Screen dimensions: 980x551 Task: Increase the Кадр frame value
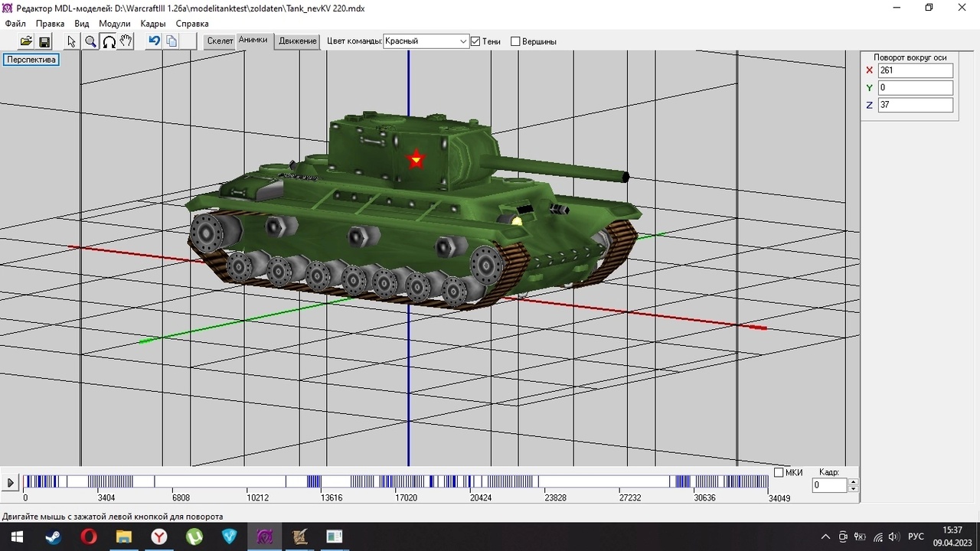pos(854,482)
